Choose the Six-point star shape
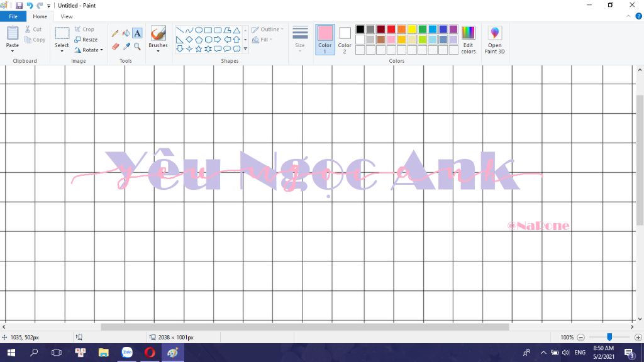This screenshot has width=644, height=362. click(x=208, y=49)
